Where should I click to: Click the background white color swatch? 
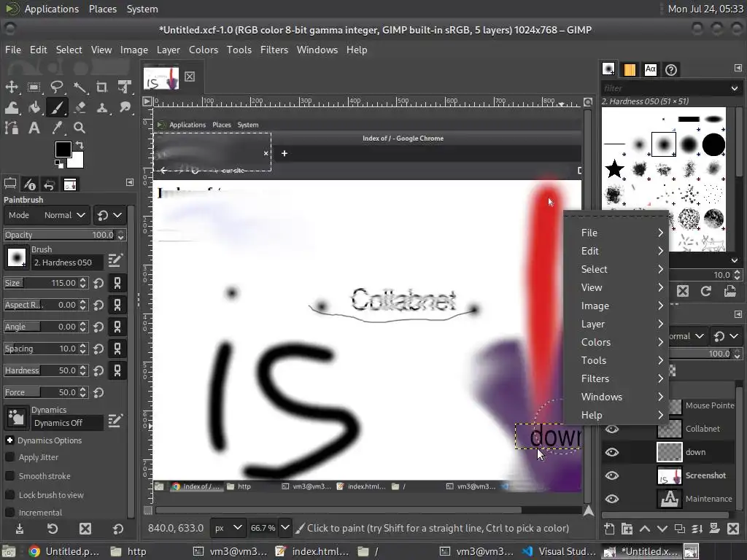click(77, 162)
